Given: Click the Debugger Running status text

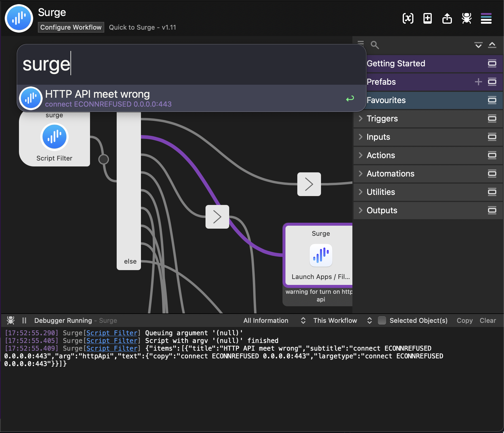Looking at the screenshot, I should click(63, 320).
